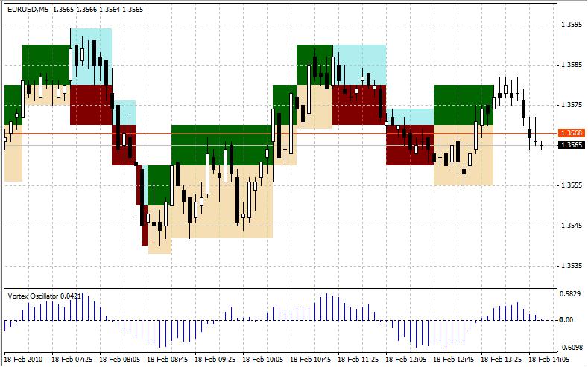Click the 18 Feb 07:25 time label
The width and height of the screenshot is (588, 367).
pyautogui.click(x=72, y=360)
